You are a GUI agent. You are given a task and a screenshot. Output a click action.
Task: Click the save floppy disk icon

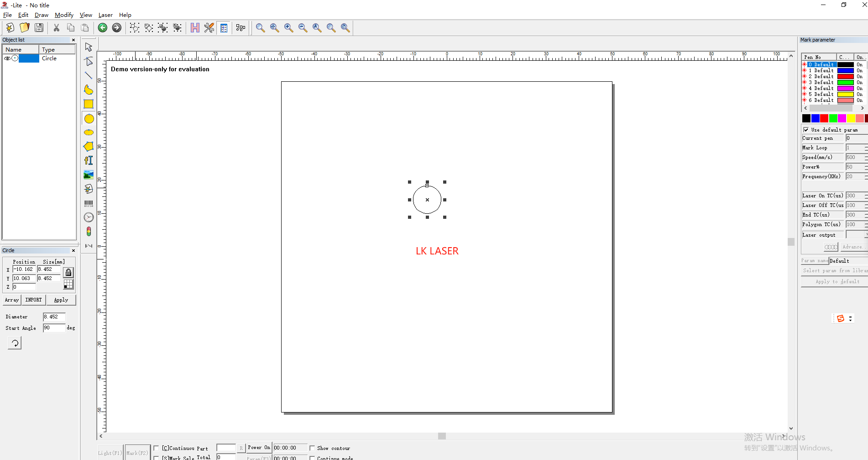click(x=39, y=28)
